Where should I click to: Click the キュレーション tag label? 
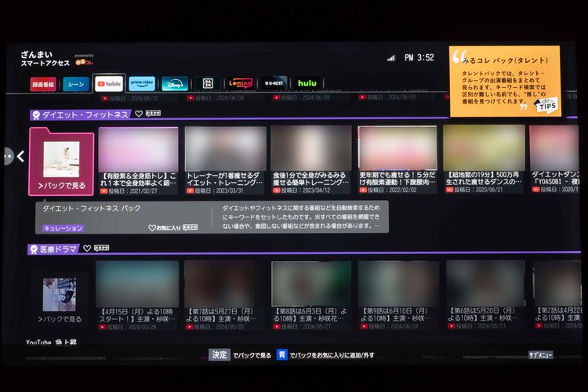click(x=63, y=228)
